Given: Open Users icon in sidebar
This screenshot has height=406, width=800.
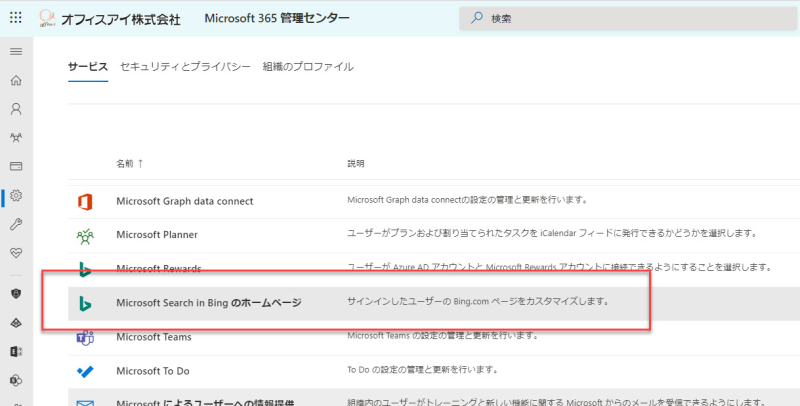Looking at the screenshot, I should [x=16, y=109].
